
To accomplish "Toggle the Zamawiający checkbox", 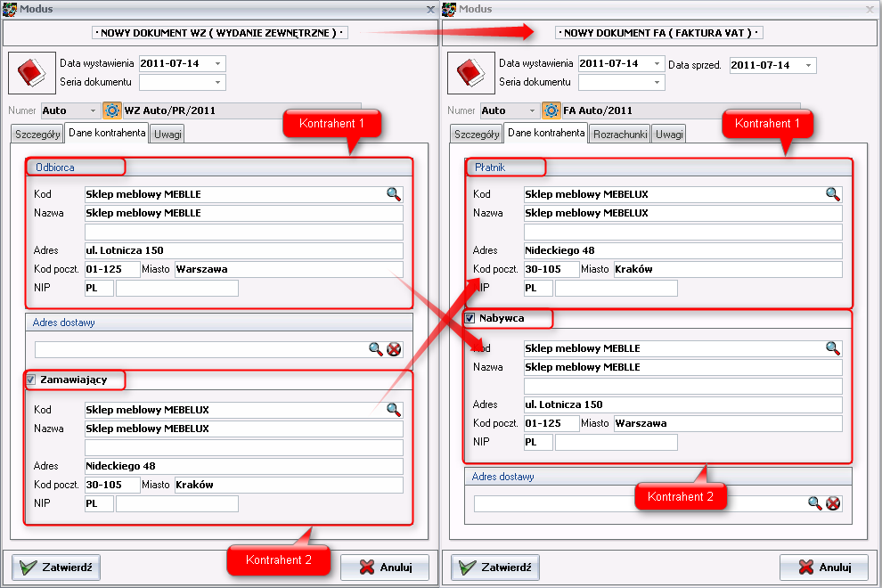I will point(31,380).
